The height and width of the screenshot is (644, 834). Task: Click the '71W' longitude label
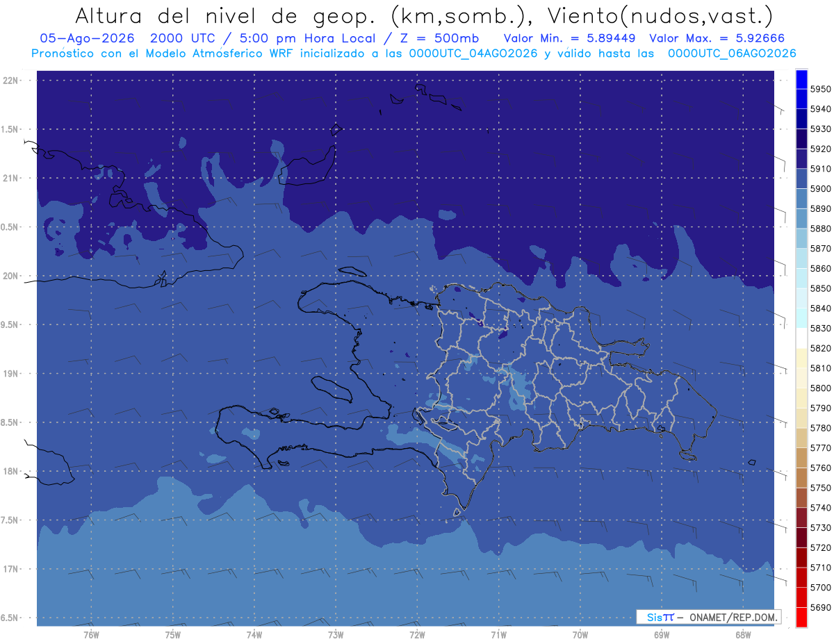point(498,634)
